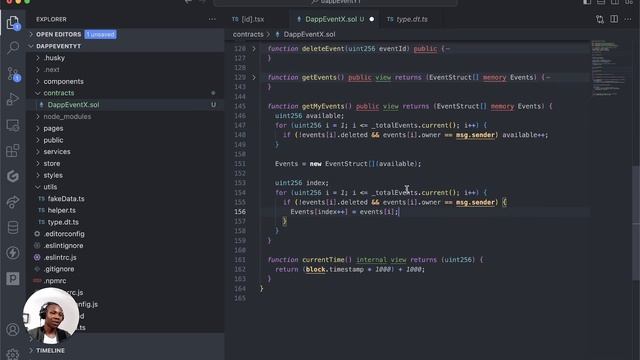The width and height of the screenshot is (640, 360).
Task: Click line number 161 in gutter
Action: 240,260
